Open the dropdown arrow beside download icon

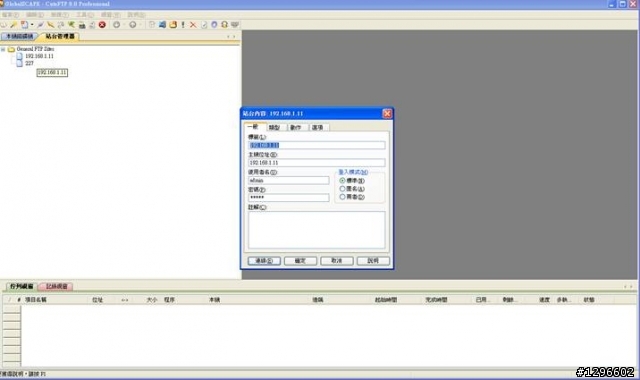point(124,25)
